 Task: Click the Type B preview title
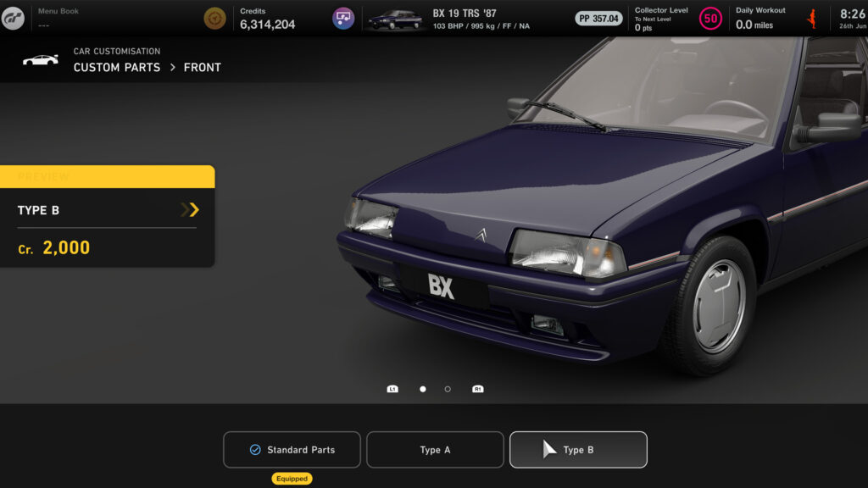tap(38, 210)
